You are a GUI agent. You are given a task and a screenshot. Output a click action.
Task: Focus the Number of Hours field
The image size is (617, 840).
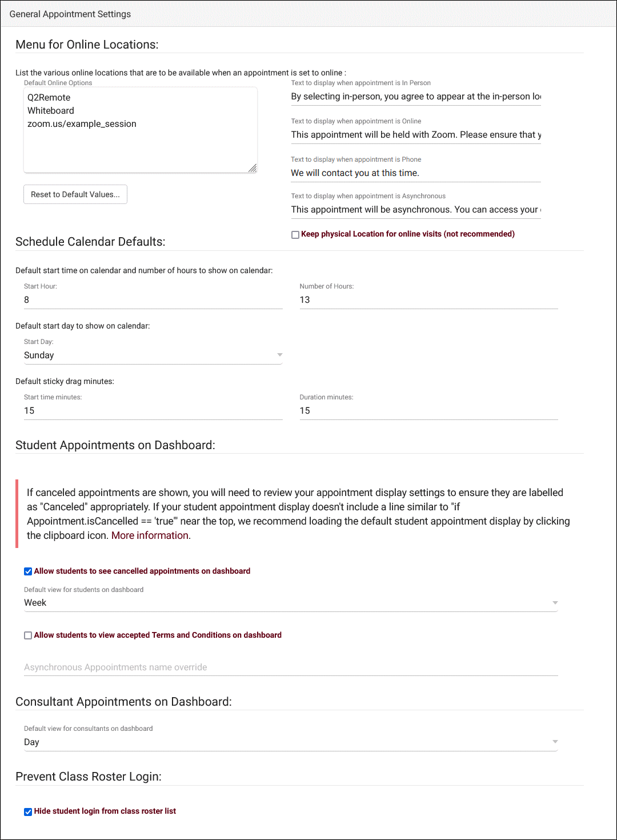tap(428, 300)
